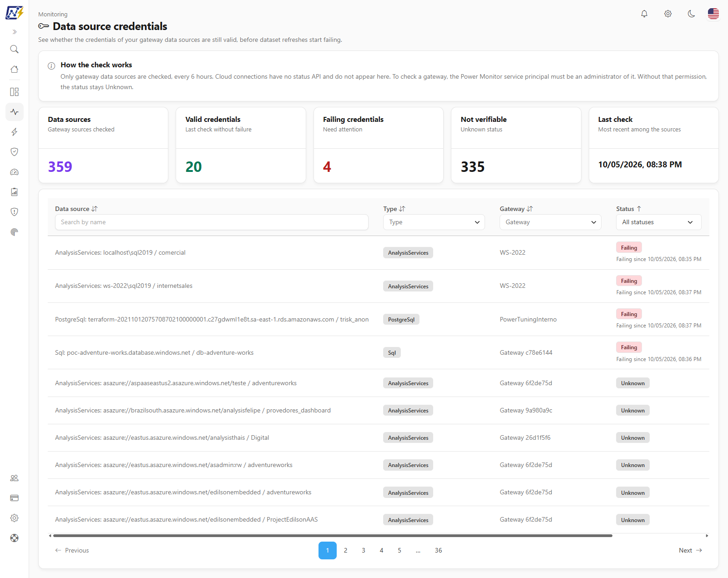Click the Valid credentials card showing 20
This screenshot has height=578, width=728.
coord(241,145)
